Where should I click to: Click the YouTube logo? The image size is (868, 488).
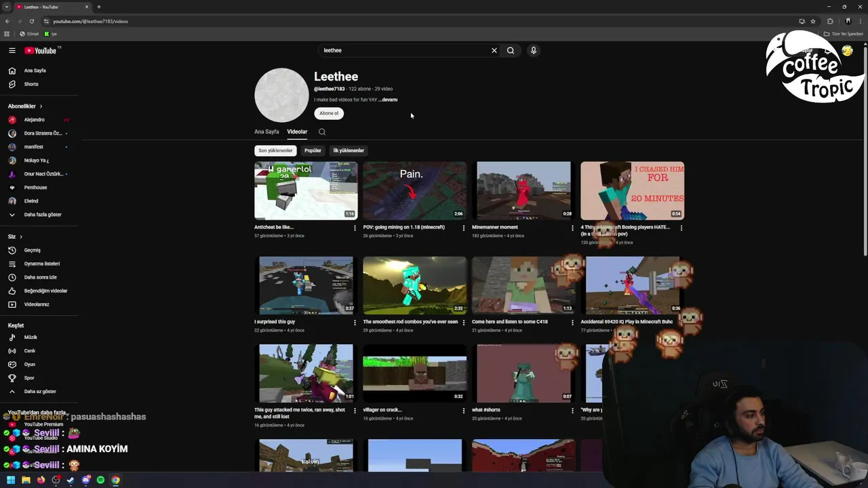pos(41,50)
